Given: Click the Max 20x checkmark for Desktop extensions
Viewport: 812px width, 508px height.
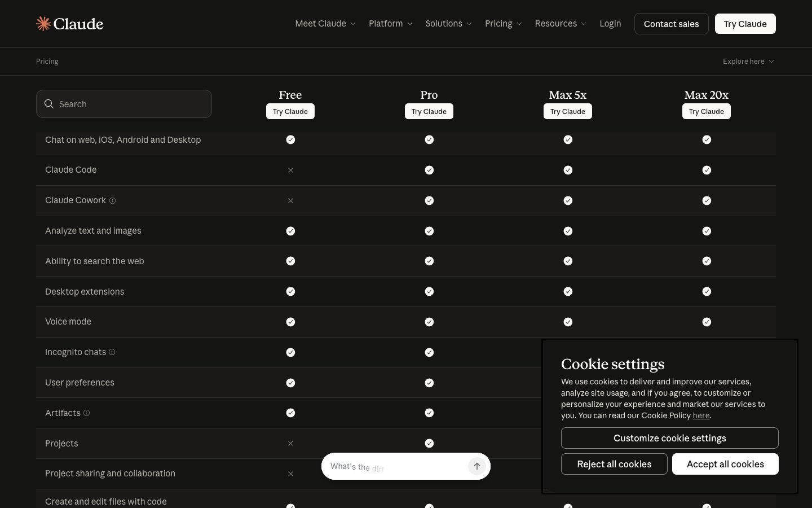Looking at the screenshot, I should click(707, 292).
